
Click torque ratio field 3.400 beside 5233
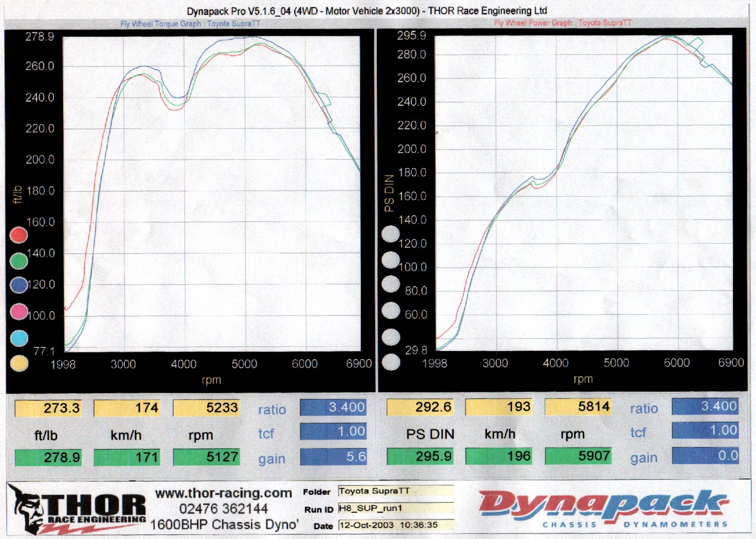(x=333, y=407)
